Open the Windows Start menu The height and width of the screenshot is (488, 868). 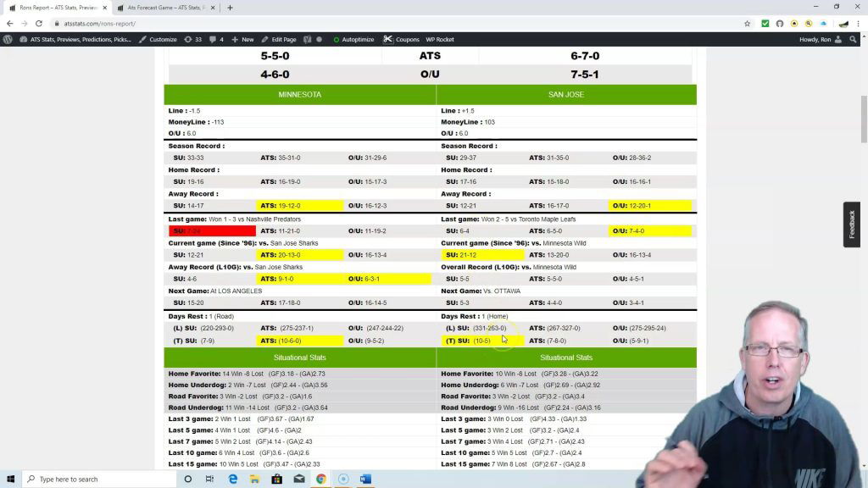10,480
